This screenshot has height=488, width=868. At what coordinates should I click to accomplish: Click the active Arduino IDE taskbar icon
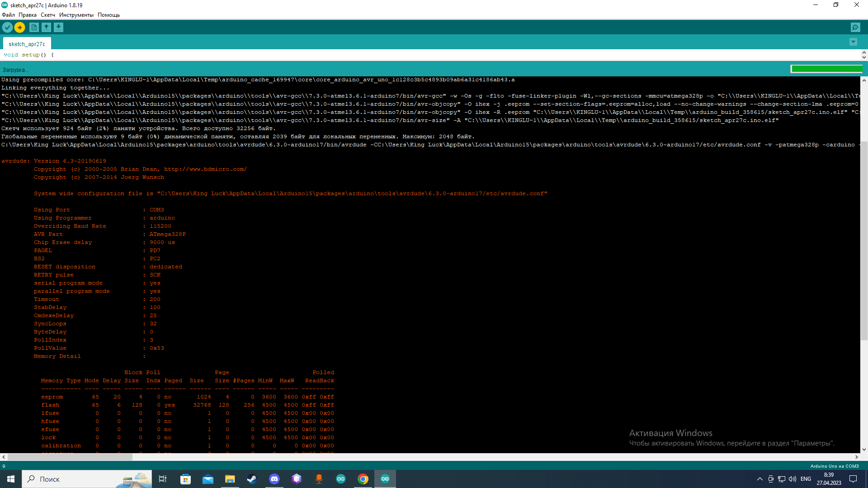coord(385,479)
